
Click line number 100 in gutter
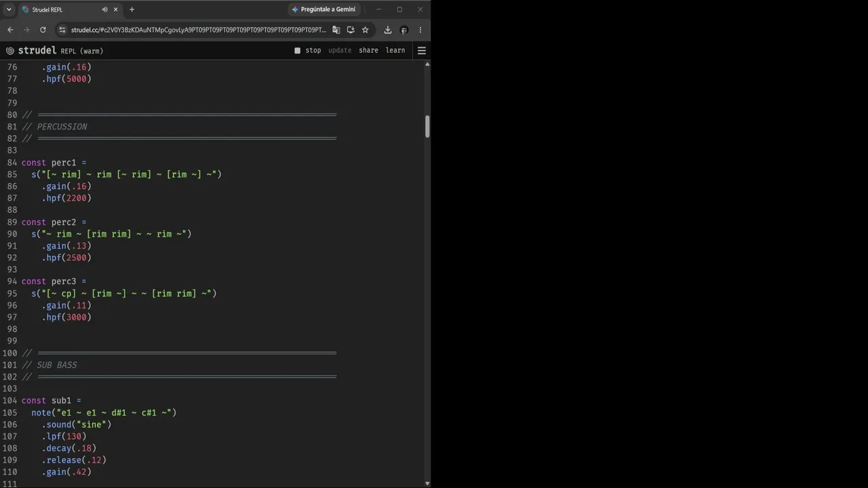pos(9,353)
